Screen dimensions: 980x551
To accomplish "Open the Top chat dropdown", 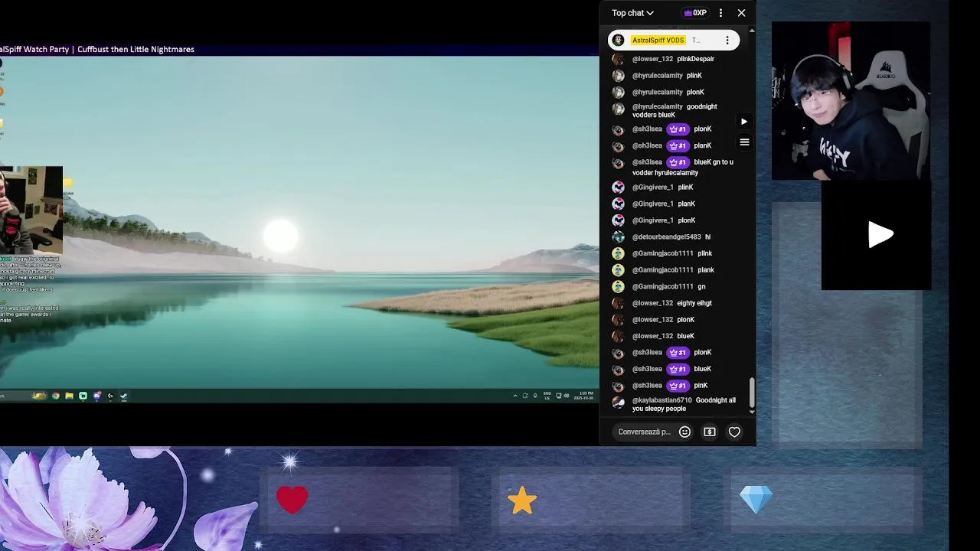I will tap(632, 13).
